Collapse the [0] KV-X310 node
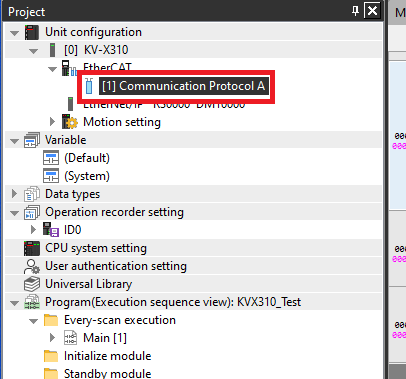The image size is (406, 379). tap(33, 51)
